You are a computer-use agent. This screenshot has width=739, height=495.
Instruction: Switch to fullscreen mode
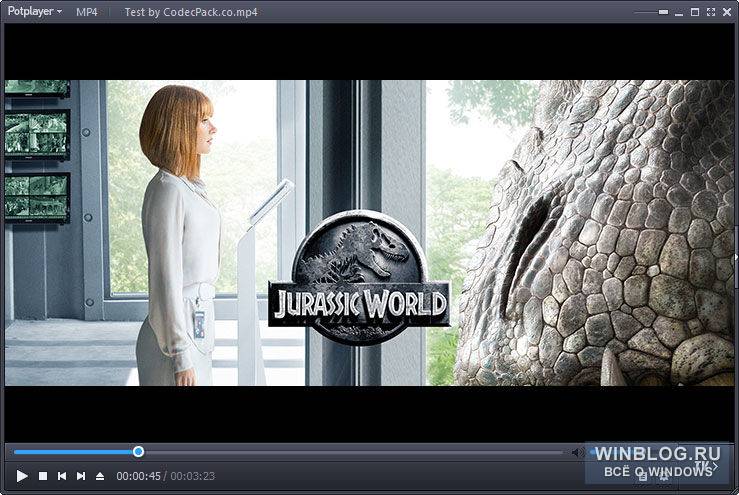point(711,12)
